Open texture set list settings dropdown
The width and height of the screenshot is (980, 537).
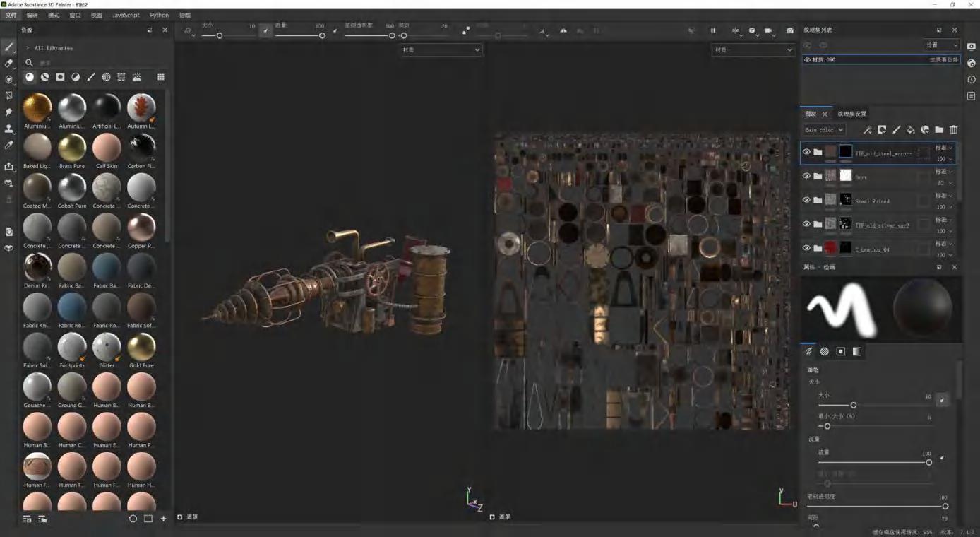pos(942,45)
